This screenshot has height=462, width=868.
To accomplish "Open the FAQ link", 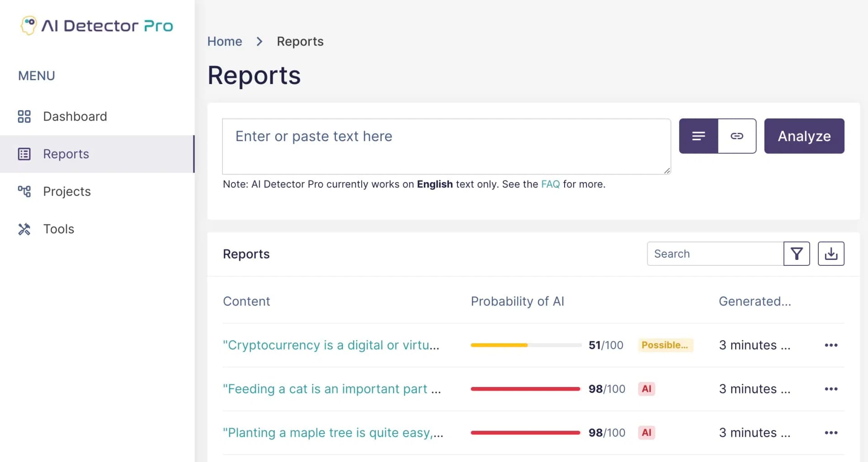I will (550, 184).
